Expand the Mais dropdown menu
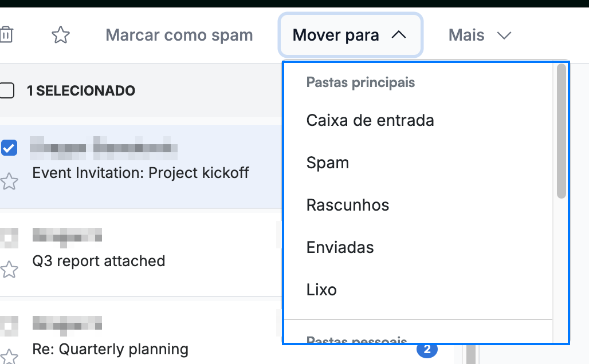The height and width of the screenshot is (364, 589). tap(480, 35)
